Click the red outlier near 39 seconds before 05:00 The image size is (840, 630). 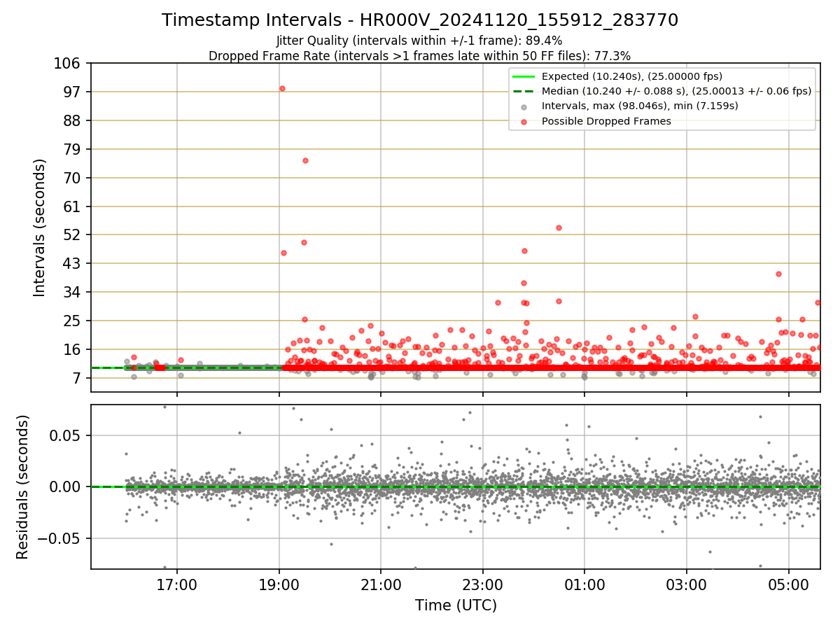tap(778, 274)
